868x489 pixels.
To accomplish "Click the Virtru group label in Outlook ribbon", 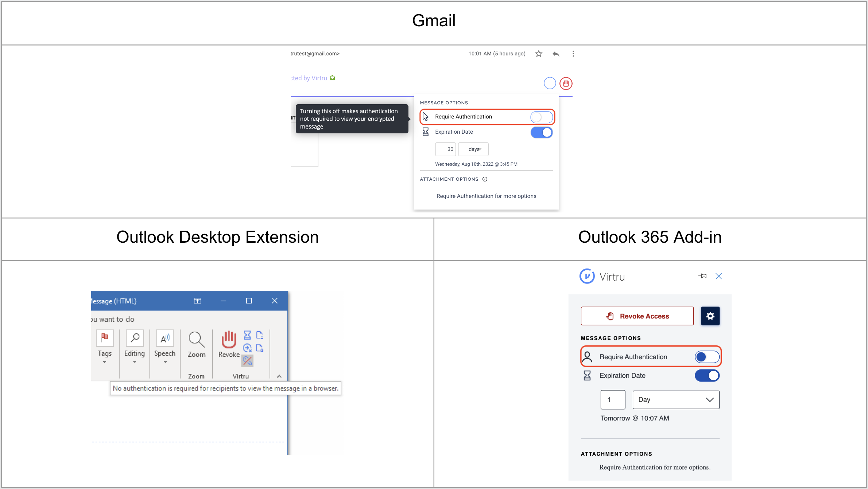I will 241,376.
